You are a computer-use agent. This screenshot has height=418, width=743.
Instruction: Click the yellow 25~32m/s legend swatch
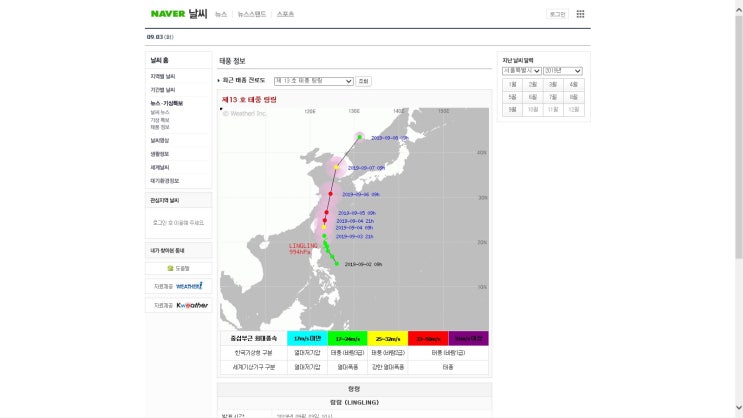click(x=388, y=338)
